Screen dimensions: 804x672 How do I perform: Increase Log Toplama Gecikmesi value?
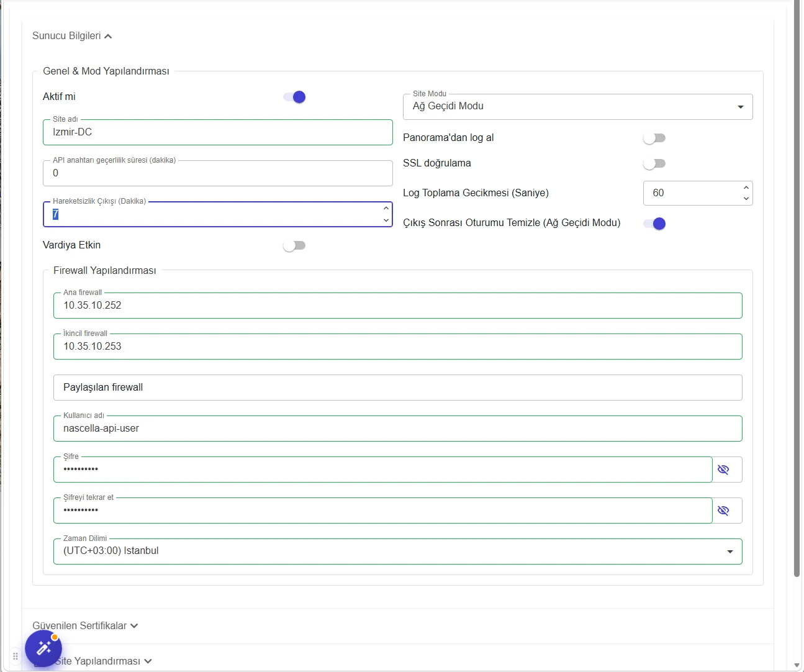point(746,188)
